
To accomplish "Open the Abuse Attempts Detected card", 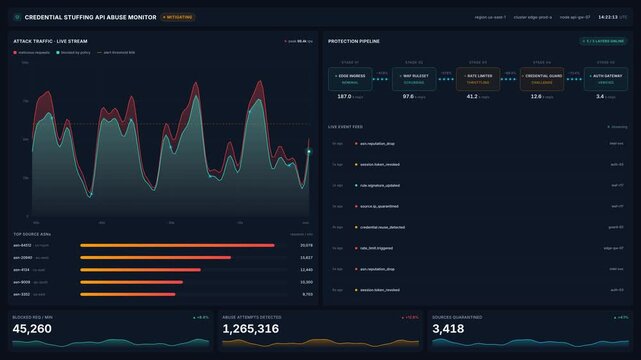I will coord(320,331).
